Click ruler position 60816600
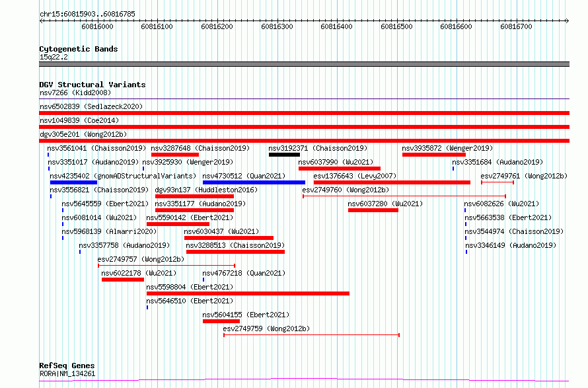Viewport: 588px width, 388px height. pyautogui.click(x=457, y=26)
